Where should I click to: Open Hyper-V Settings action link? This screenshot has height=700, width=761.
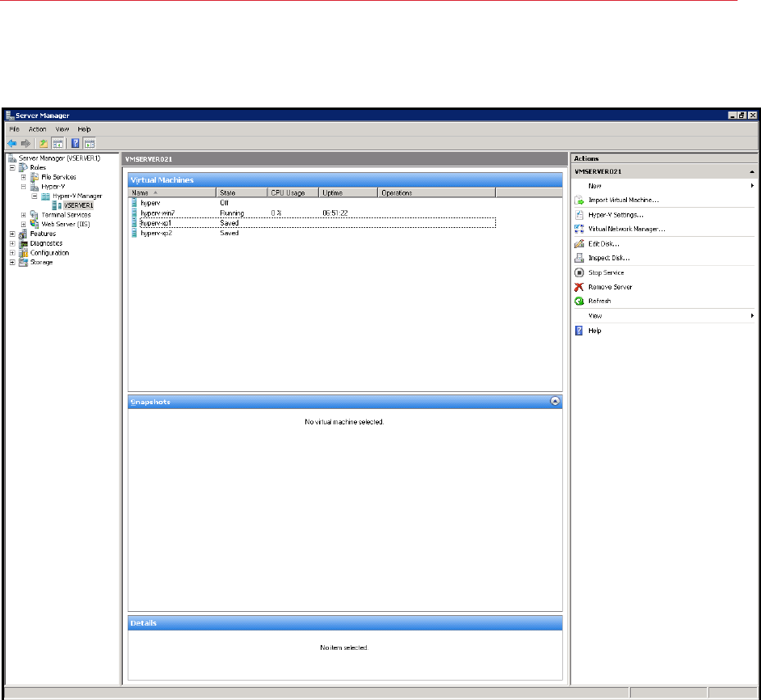click(616, 215)
